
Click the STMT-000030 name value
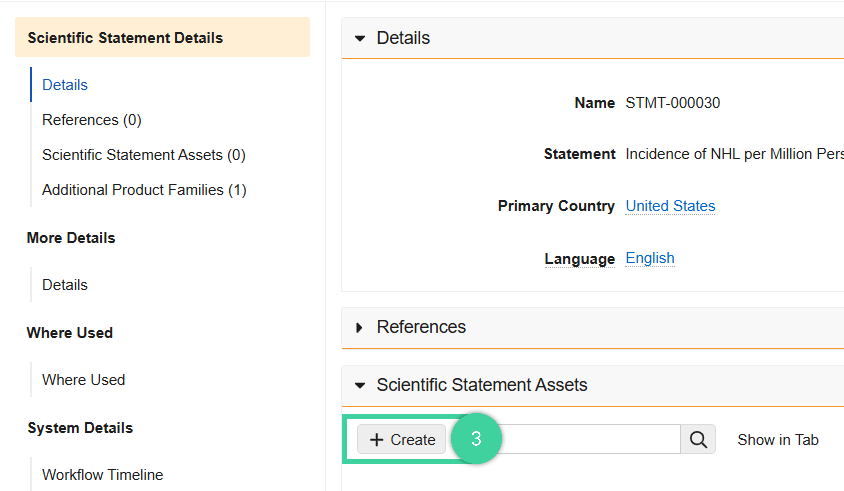coord(672,103)
